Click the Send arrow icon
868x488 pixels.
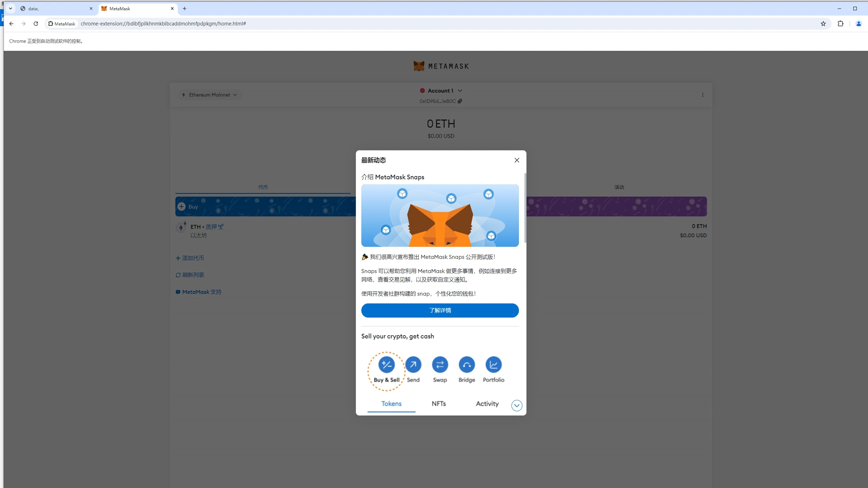click(x=413, y=365)
